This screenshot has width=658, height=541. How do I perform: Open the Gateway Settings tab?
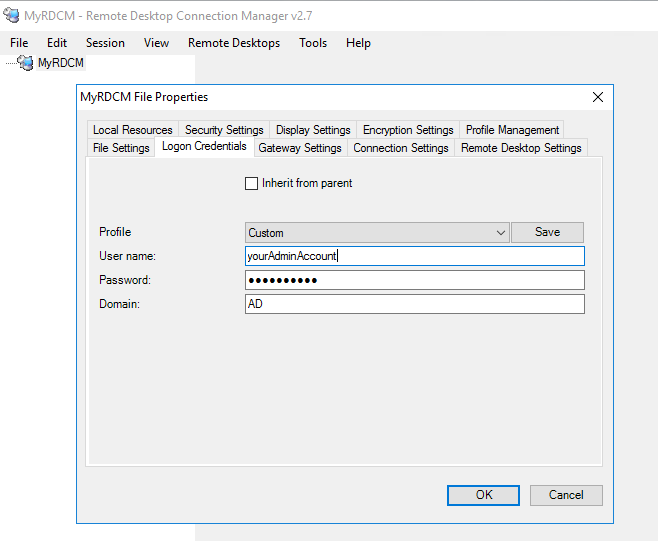coord(300,148)
